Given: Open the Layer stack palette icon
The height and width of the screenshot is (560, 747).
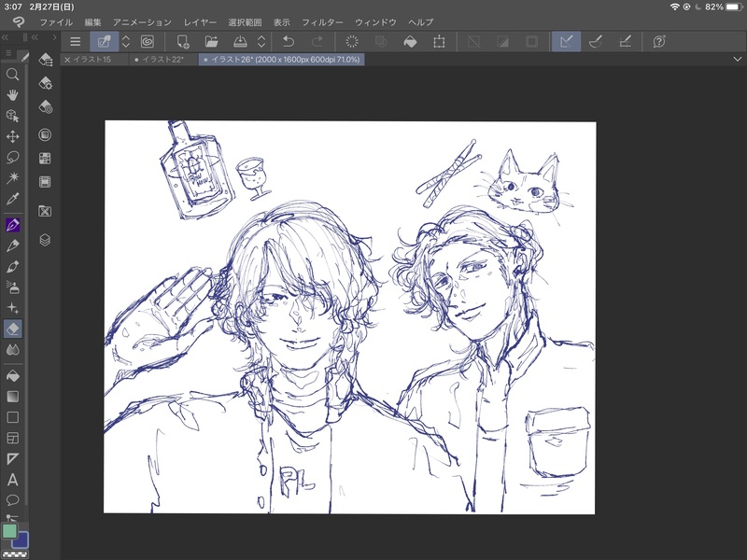Looking at the screenshot, I should click(x=45, y=240).
